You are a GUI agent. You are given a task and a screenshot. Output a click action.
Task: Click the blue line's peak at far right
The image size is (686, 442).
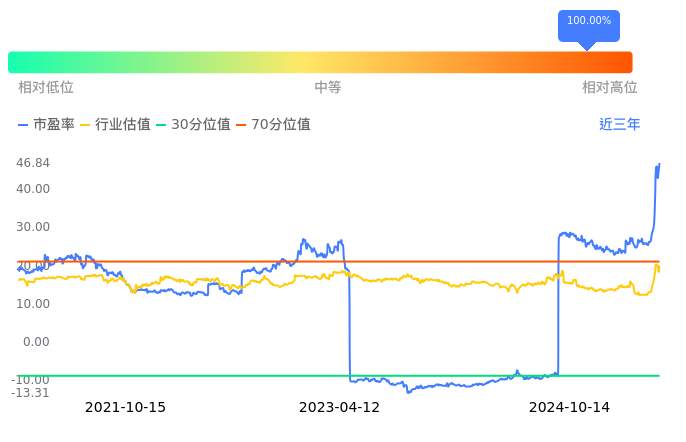(658, 165)
